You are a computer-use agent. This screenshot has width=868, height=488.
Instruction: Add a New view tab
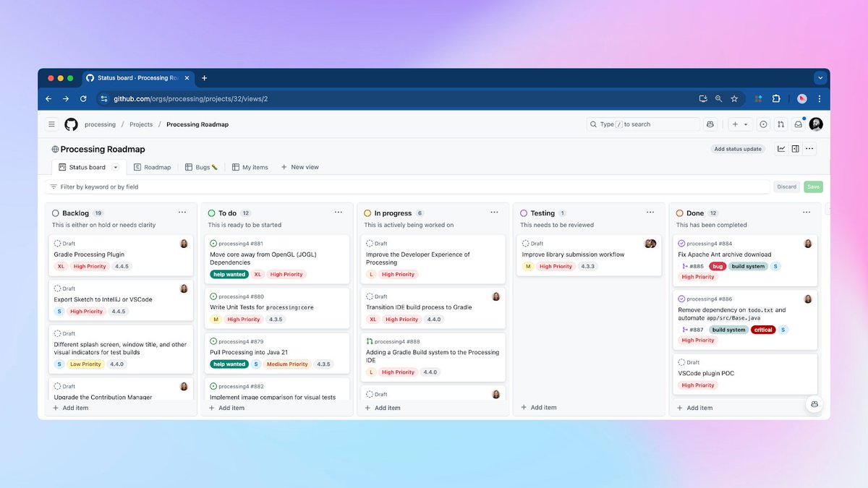300,167
